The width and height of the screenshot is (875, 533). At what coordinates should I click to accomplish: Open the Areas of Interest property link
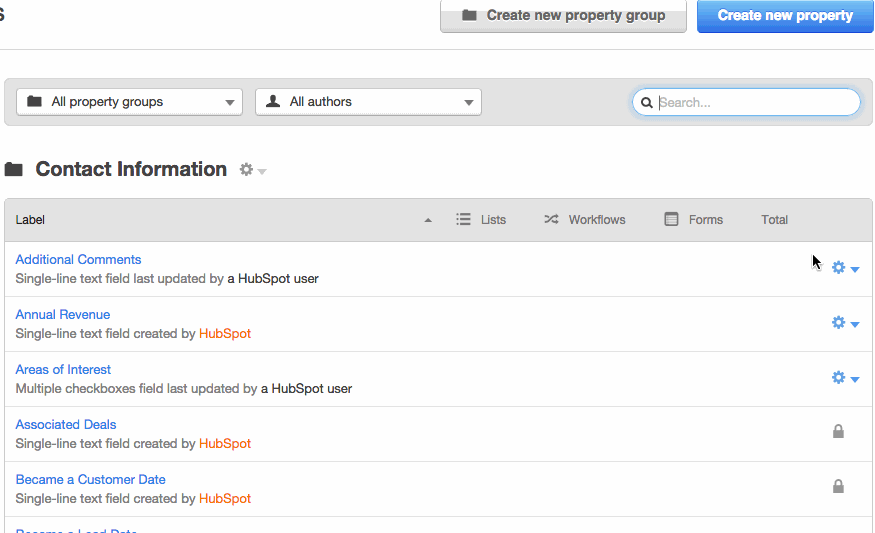63,369
